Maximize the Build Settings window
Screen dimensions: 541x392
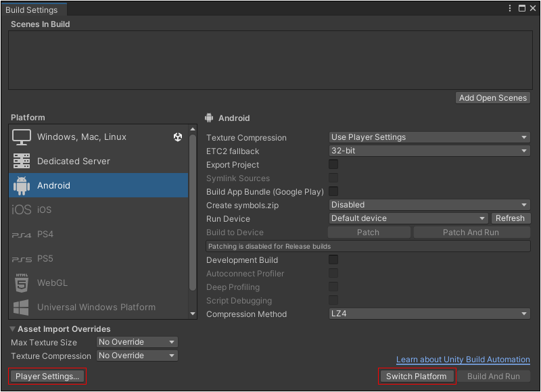pos(522,8)
